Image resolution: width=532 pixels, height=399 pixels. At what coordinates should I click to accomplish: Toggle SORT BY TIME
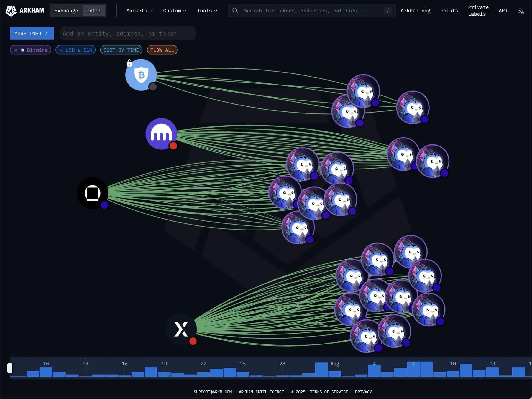(x=121, y=50)
